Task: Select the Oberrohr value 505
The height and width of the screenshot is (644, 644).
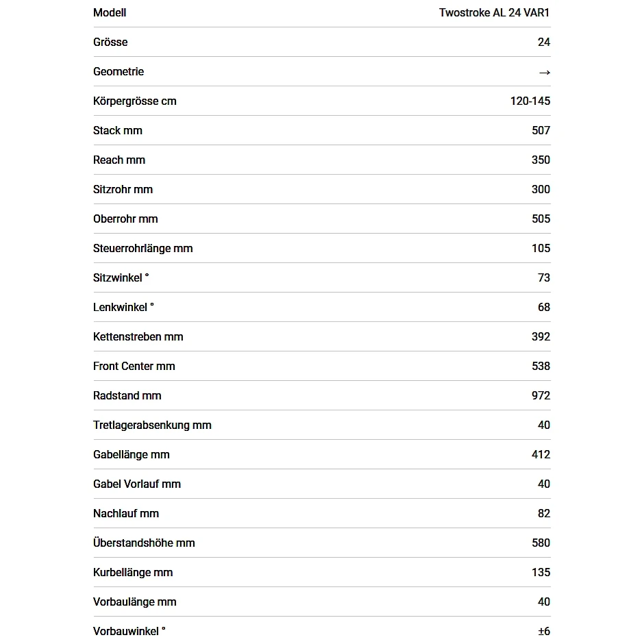Action: [541, 219]
